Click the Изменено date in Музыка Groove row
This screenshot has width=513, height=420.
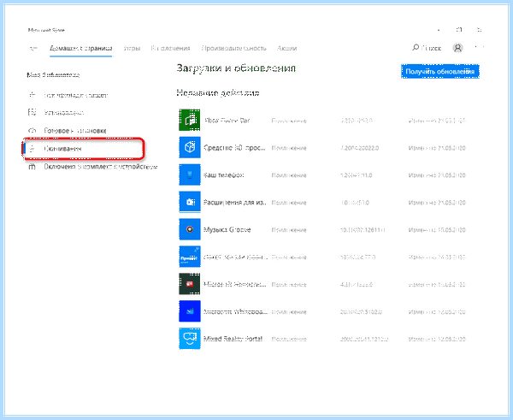point(437,230)
